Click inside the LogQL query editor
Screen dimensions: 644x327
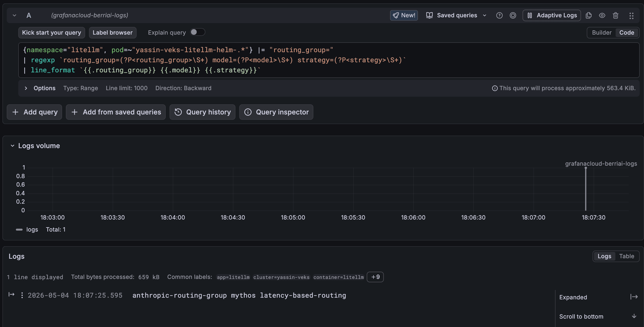(x=328, y=60)
